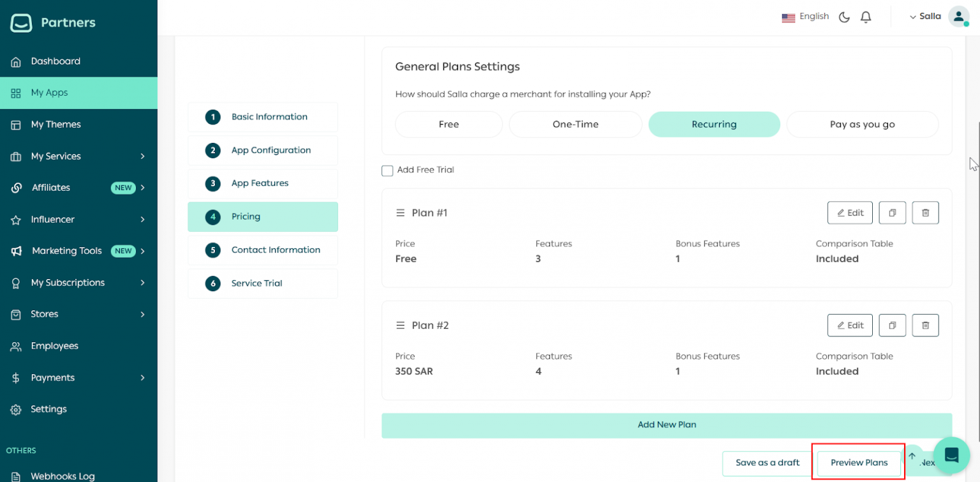Click the Preview Plans button
The height and width of the screenshot is (482, 980).
[859, 462]
